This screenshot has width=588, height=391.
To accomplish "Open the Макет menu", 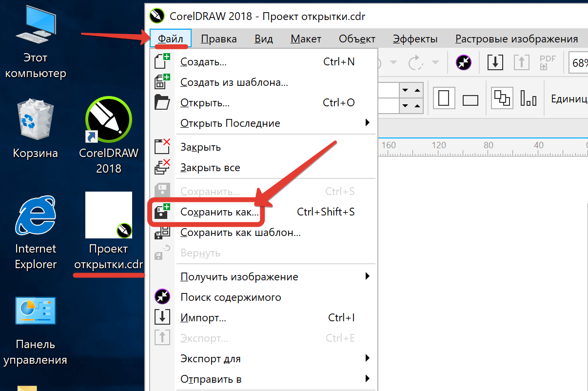I will (x=306, y=39).
